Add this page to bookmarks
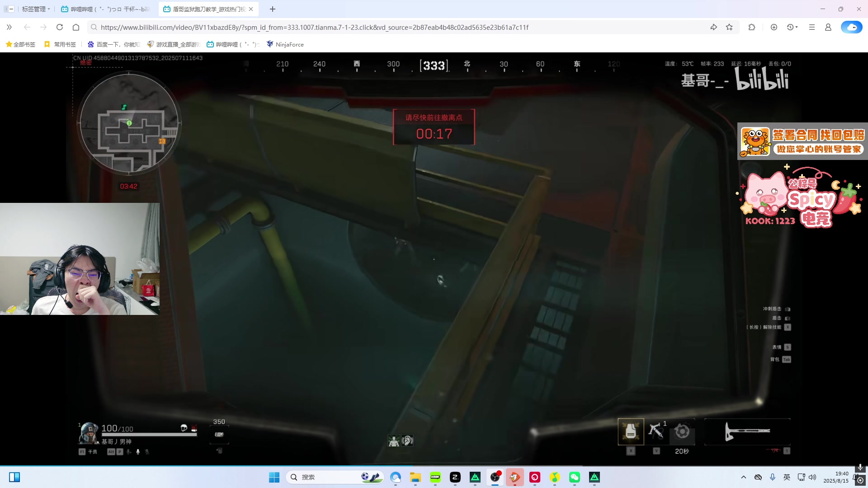 pyautogui.click(x=729, y=27)
